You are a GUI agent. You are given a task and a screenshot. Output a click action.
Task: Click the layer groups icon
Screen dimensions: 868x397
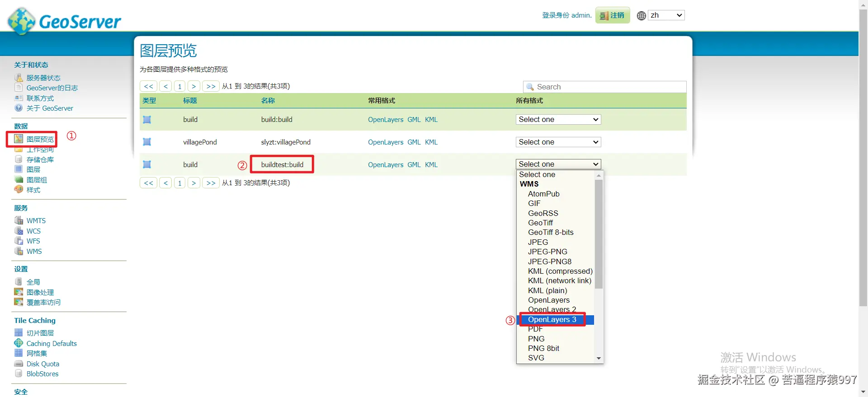(x=19, y=180)
